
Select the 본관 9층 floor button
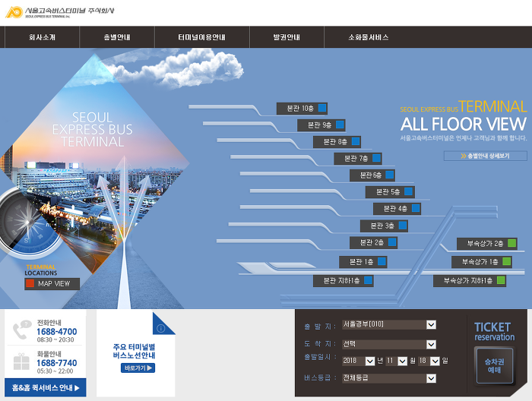(x=321, y=125)
